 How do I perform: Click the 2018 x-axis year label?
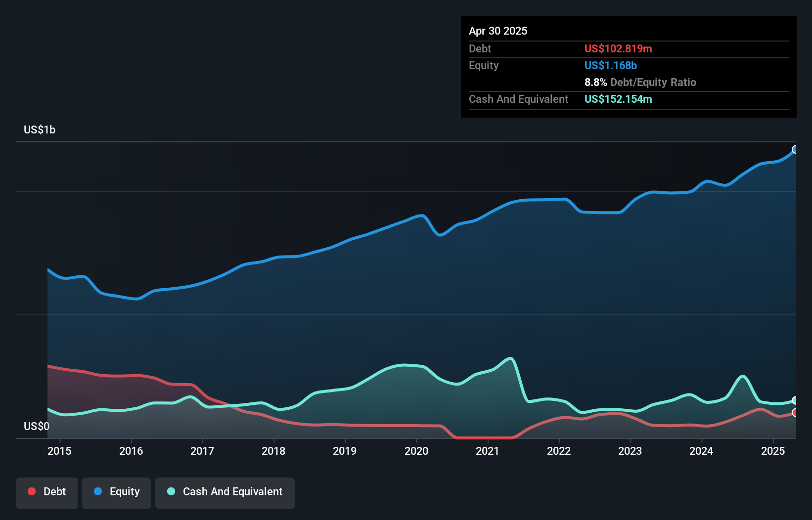click(x=273, y=451)
